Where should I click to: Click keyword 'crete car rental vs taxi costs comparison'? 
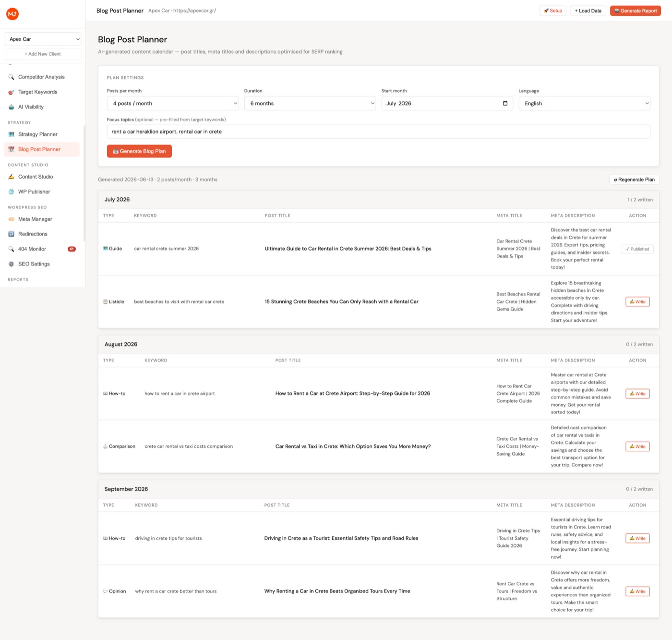pyautogui.click(x=189, y=447)
